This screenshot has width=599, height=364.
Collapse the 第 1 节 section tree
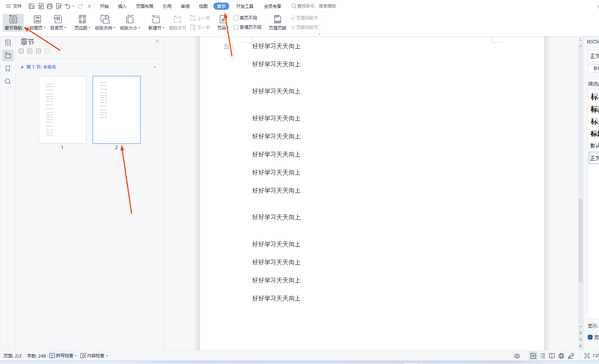(22, 67)
